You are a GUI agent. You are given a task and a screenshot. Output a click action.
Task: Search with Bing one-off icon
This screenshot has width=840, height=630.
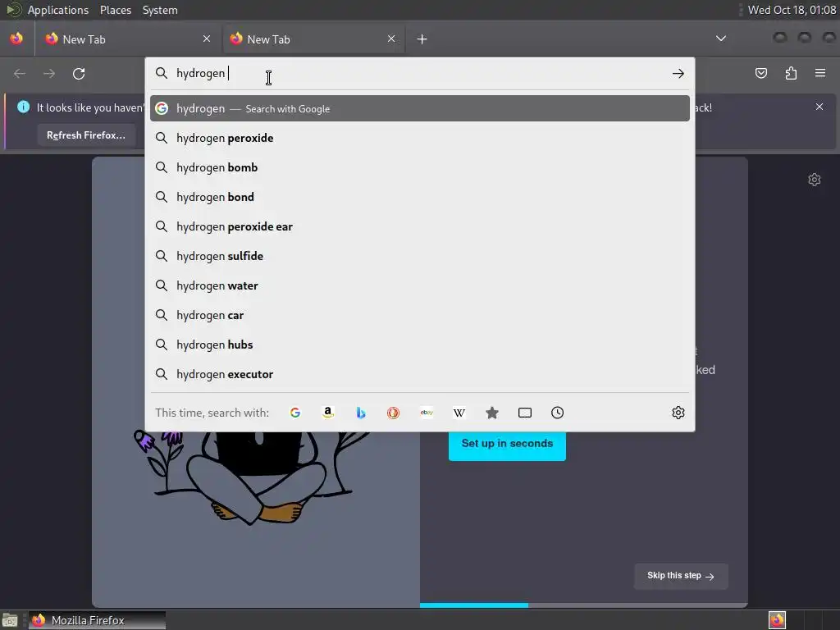pos(361,413)
